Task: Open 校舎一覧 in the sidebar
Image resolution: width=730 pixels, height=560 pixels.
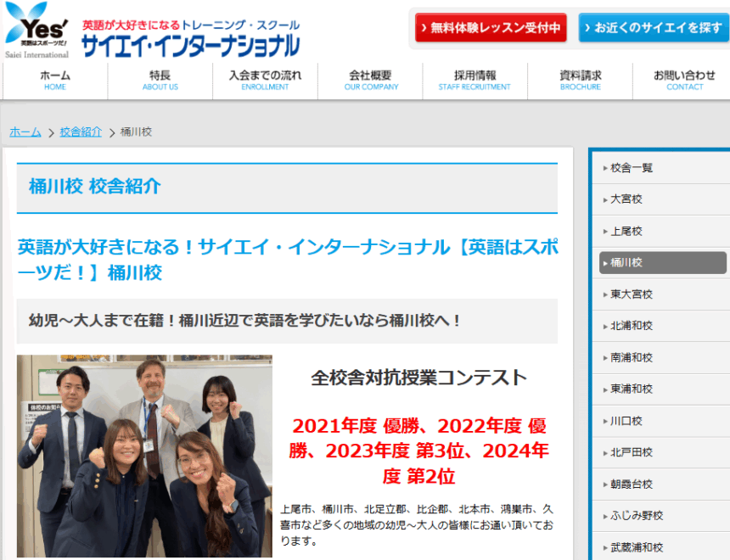Action: tap(632, 168)
